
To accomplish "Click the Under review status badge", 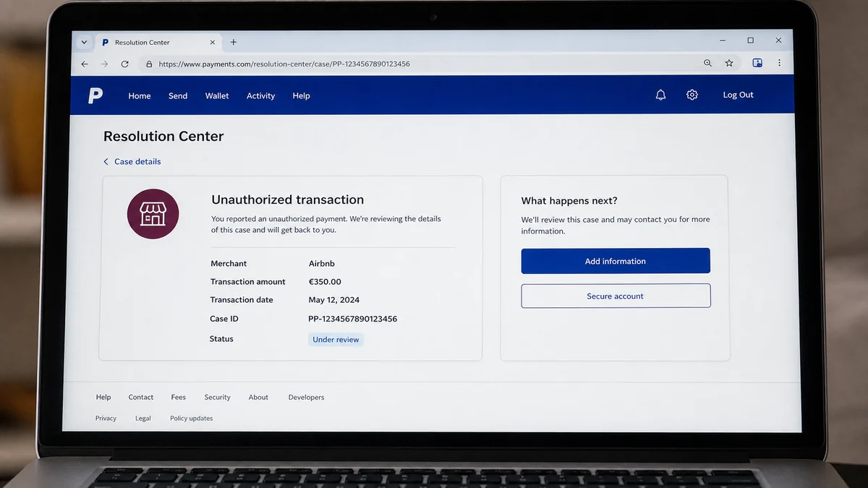I will [x=336, y=339].
